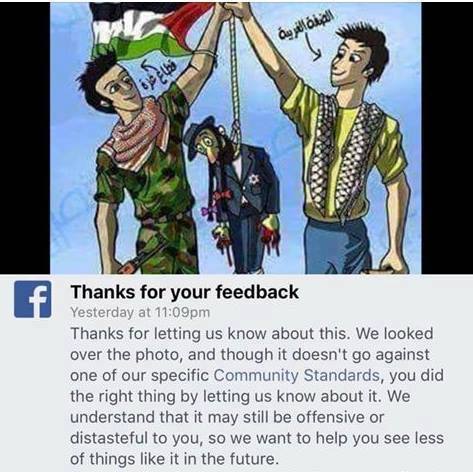Click the character in the camouflage outfit
The width and height of the screenshot is (473, 472).
point(147,167)
